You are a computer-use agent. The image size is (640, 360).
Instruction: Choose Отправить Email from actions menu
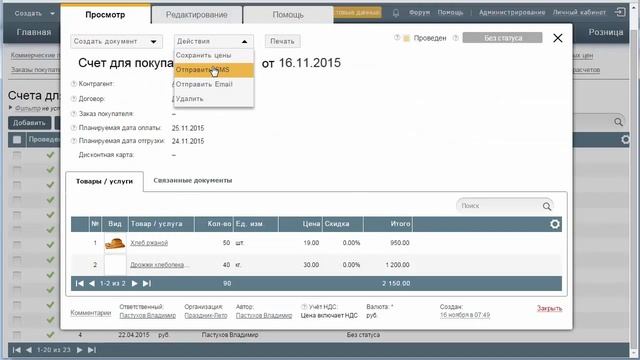pyautogui.click(x=214, y=84)
